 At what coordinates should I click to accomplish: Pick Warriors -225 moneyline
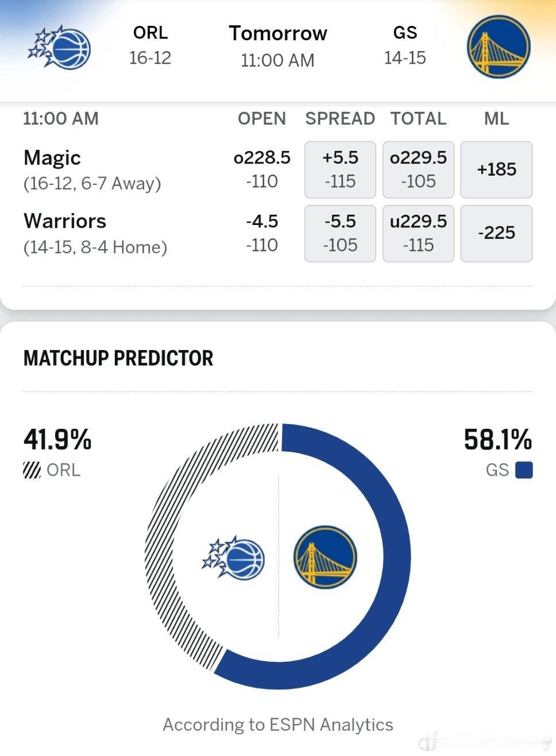click(496, 233)
